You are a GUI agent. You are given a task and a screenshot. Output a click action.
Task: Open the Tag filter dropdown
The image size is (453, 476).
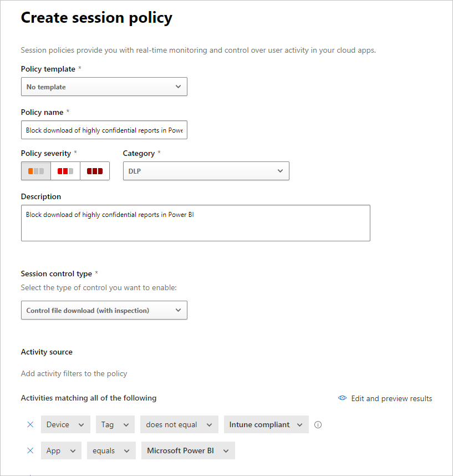pos(115,425)
